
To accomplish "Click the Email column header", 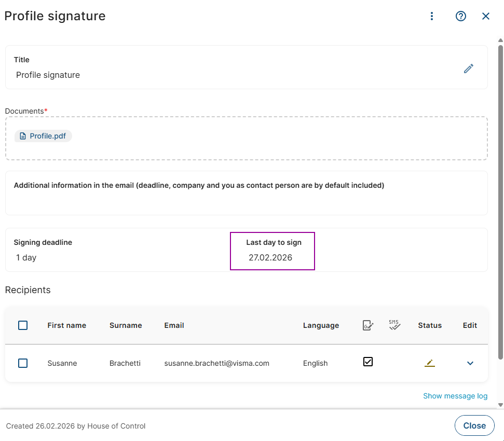I will pos(174,325).
